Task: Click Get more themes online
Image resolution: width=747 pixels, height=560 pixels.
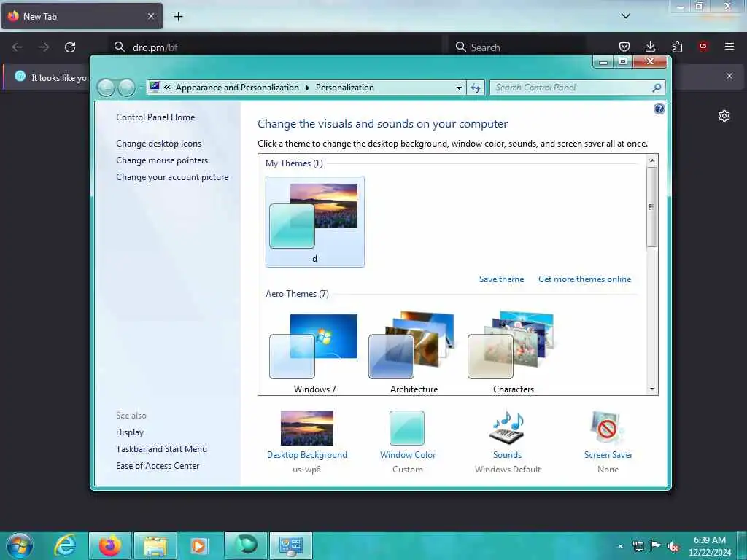Action: [x=584, y=279]
